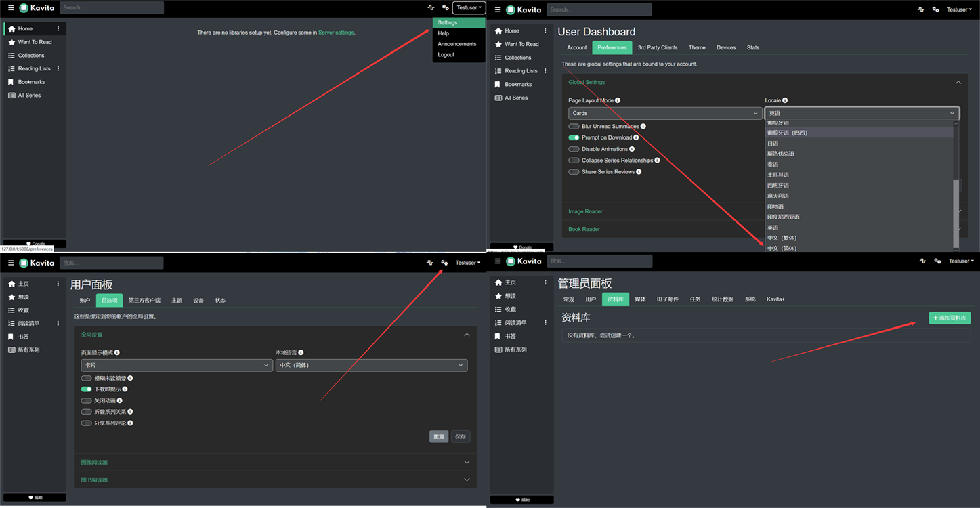Click 搜索 search box in 管理员面板 screenshot
The image size is (980, 508).
599,261
